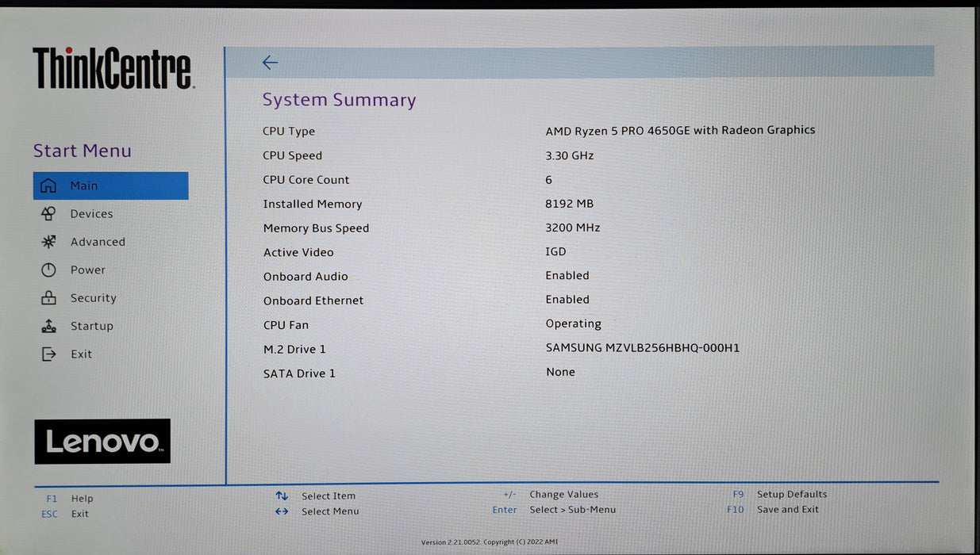Click the back arrow above System Summary
The width and height of the screenshot is (980, 555).
(270, 63)
